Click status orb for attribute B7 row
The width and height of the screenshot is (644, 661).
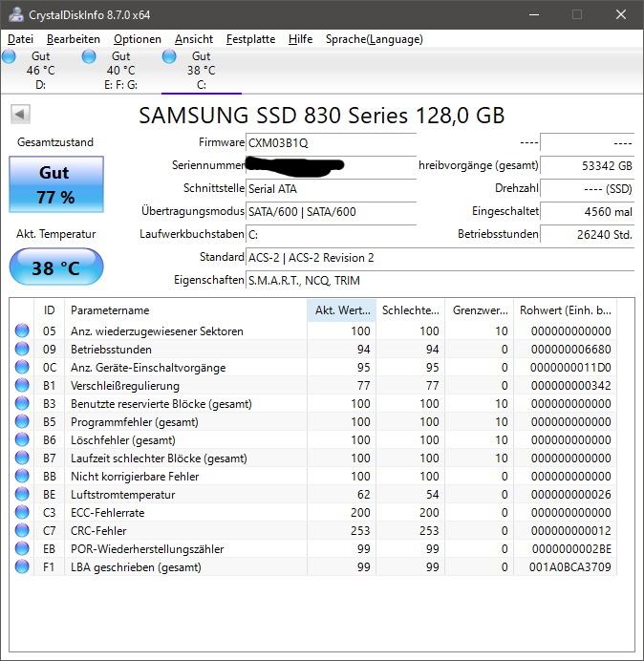[22, 458]
